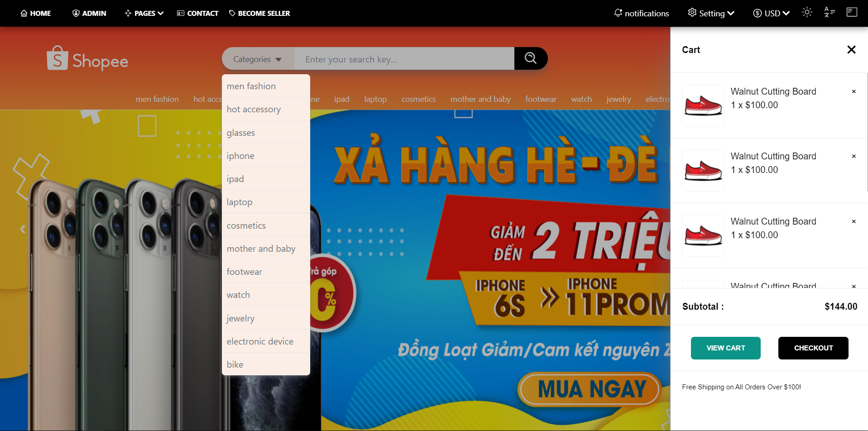Pick 'jewelry' in Categories dropdown list
The height and width of the screenshot is (431, 868).
pos(266,318)
